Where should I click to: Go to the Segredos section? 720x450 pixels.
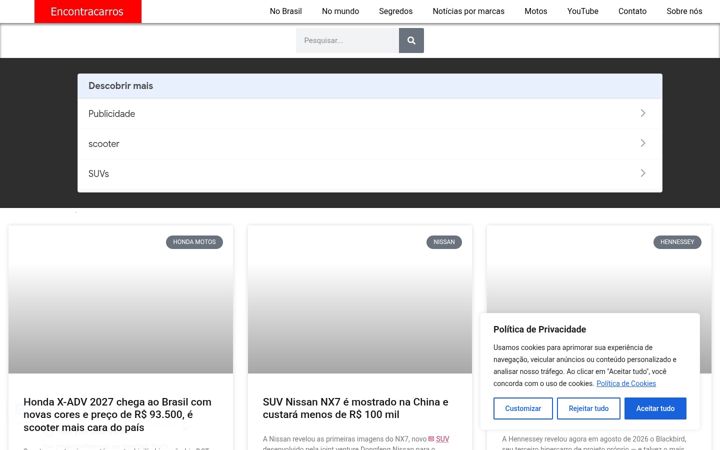coord(395,11)
